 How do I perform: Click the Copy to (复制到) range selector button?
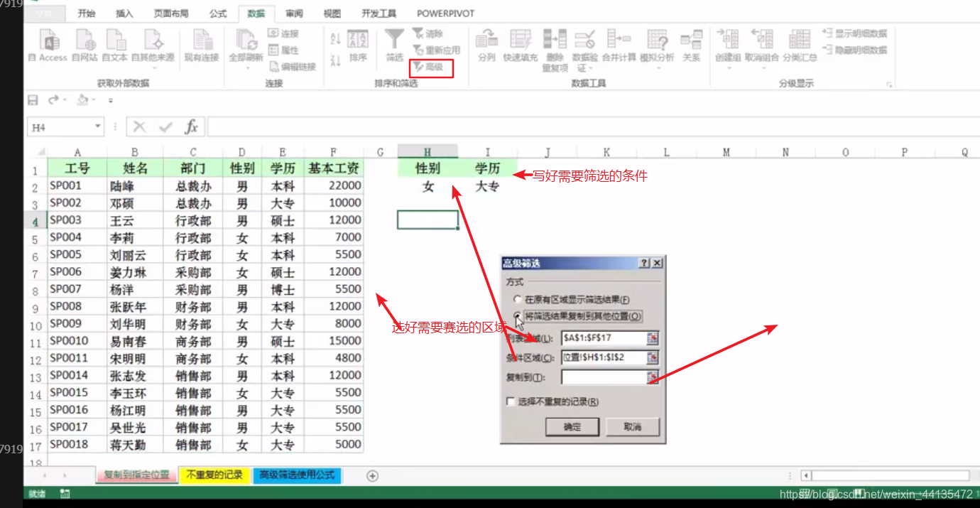[x=653, y=377]
